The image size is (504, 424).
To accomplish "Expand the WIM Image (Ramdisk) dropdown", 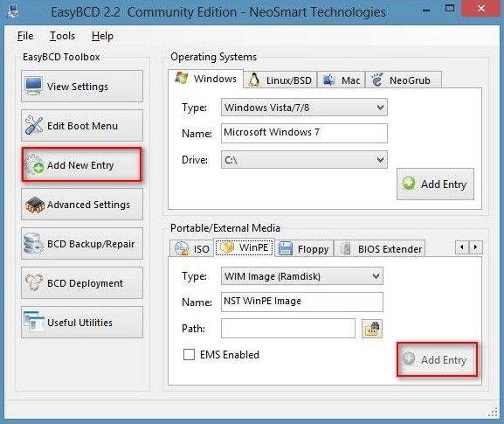I will pyautogui.click(x=302, y=276).
